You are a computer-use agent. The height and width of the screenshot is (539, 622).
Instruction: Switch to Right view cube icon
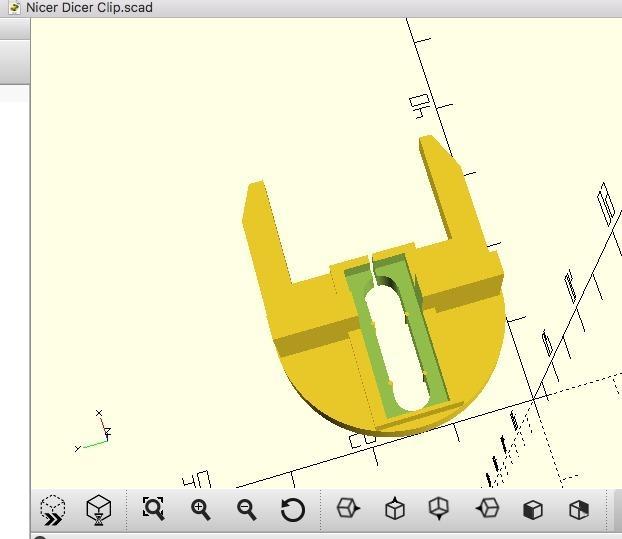348,508
